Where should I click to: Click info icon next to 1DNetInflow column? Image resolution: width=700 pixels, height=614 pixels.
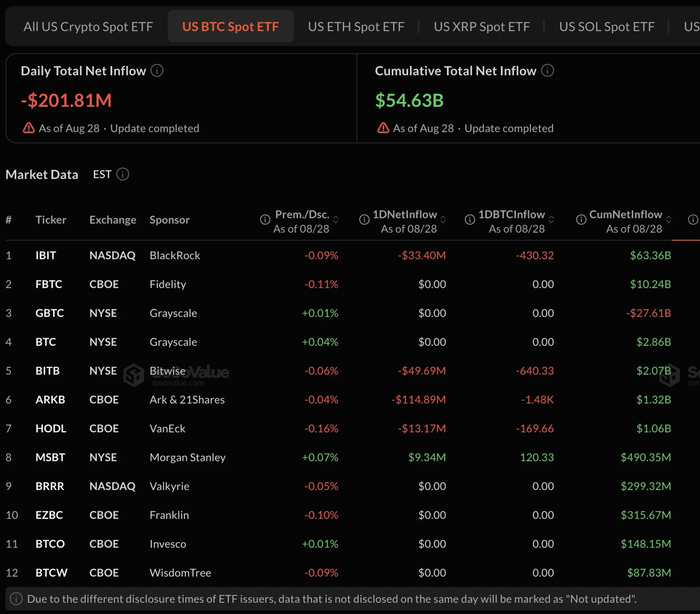tap(364, 219)
